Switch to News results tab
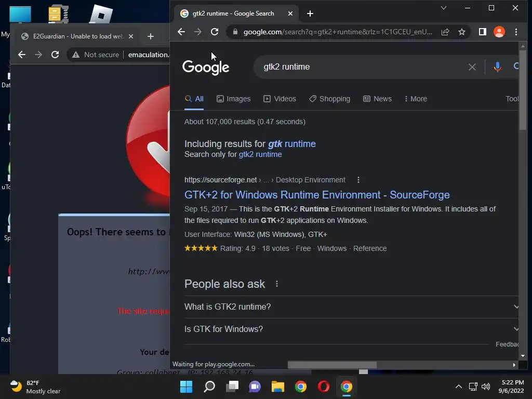532x399 pixels. pyautogui.click(x=377, y=99)
